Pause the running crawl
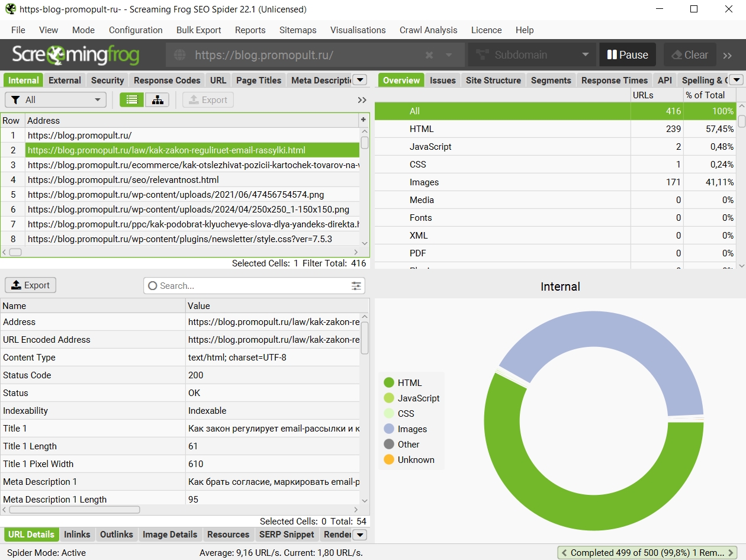 pos(628,55)
